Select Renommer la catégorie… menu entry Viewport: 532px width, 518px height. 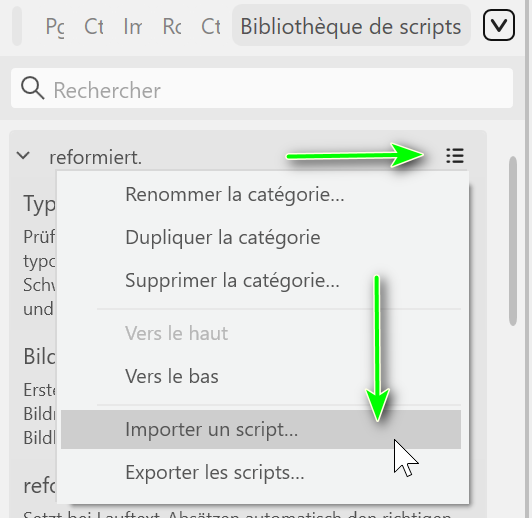click(x=261, y=194)
